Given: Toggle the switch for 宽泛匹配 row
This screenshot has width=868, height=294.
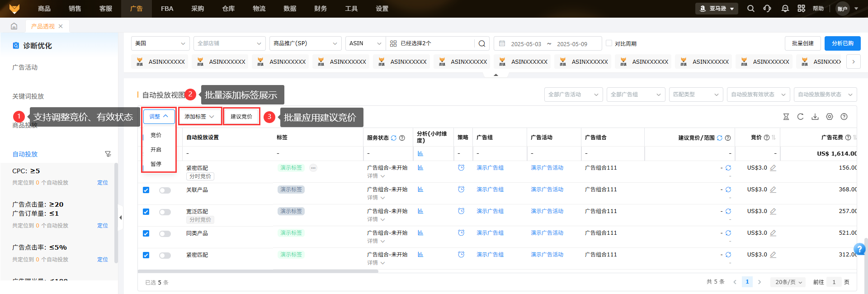Looking at the screenshot, I should [x=165, y=212].
